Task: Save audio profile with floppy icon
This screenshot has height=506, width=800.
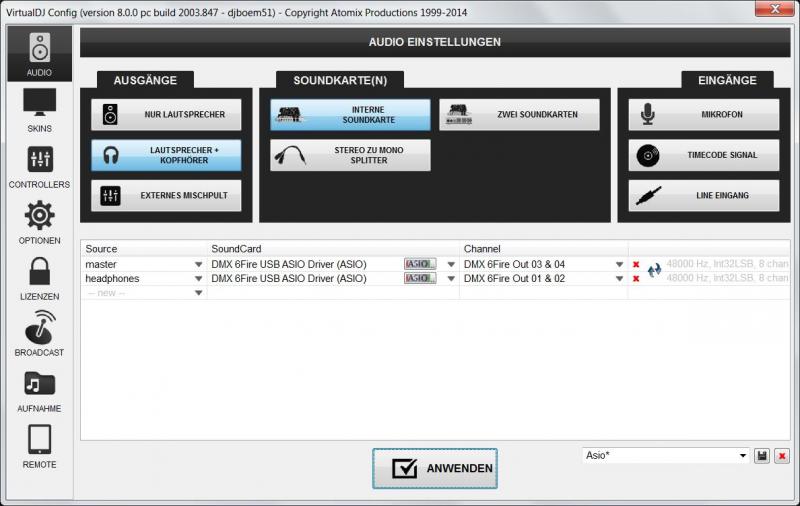Action: [x=762, y=456]
